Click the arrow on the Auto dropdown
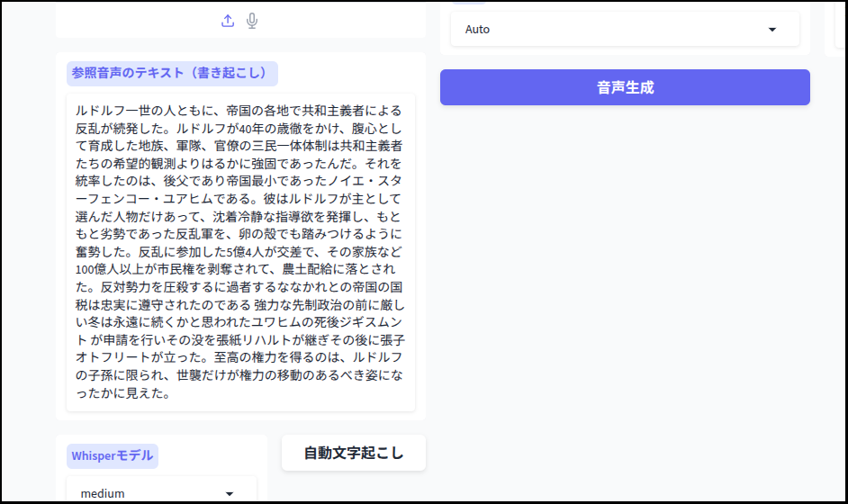Screen dimensions: 848x504 (x=771, y=30)
